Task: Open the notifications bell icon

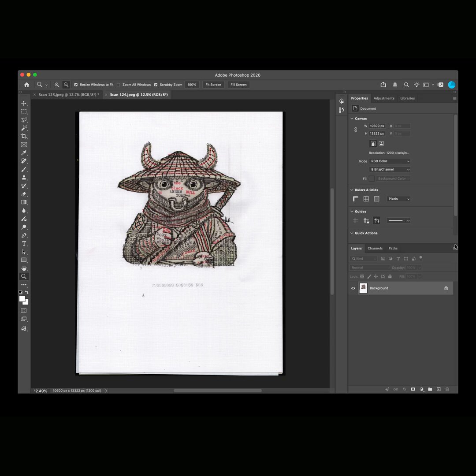Action: pos(394,85)
